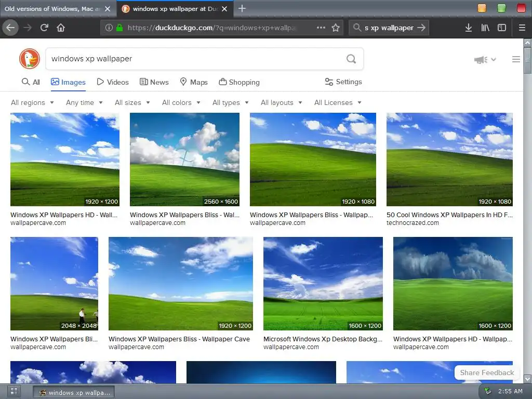Click the toolbar 's xp wallpaper' search field

389,28
